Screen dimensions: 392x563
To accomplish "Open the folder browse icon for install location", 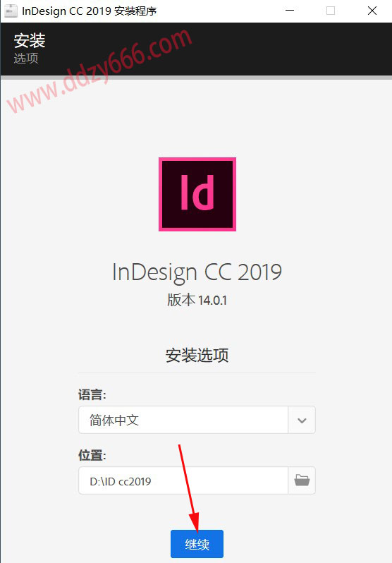I will (302, 480).
